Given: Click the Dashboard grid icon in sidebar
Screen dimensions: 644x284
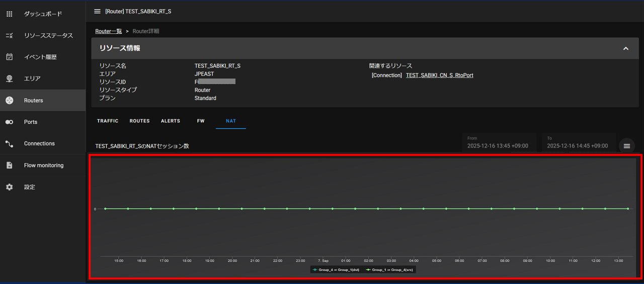Looking at the screenshot, I should [9, 14].
